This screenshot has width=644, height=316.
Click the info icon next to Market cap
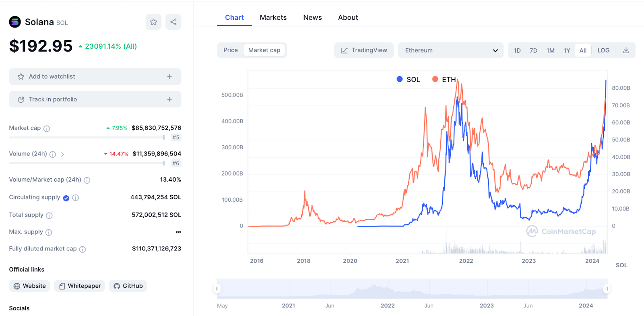pyautogui.click(x=47, y=128)
